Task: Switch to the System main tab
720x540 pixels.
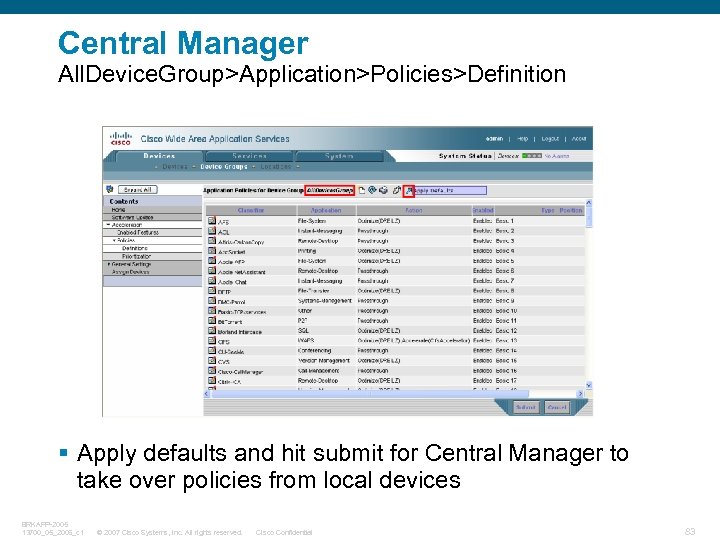Action: [339, 156]
